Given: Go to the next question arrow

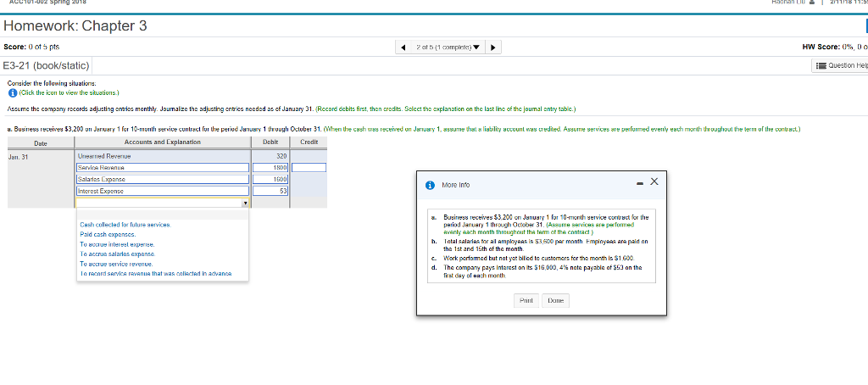Looking at the screenshot, I should [492, 47].
